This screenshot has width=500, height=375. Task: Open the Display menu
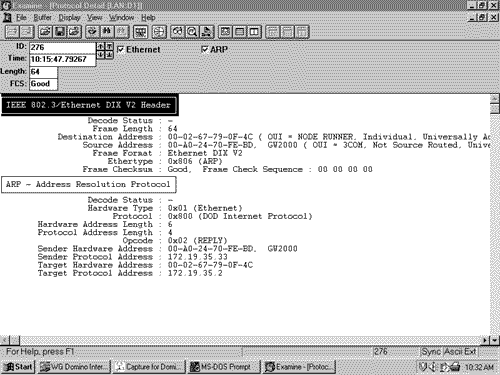pos(70,18)
